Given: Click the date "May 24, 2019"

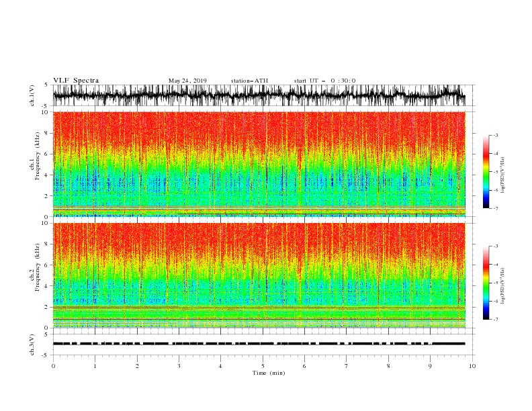Looking at the screenshot, I should pos(187,81).
